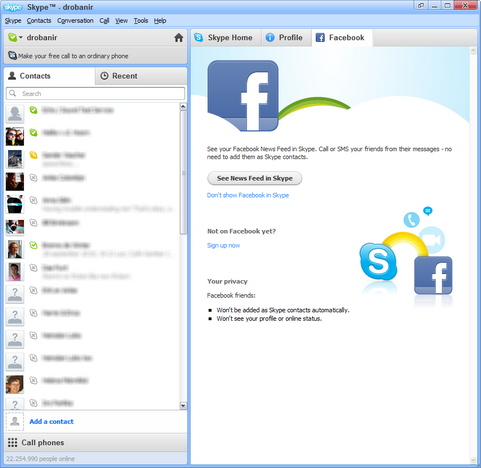Click the Home house icon
The width and height of the screenshot is (481, 468).
pos(179,38)
